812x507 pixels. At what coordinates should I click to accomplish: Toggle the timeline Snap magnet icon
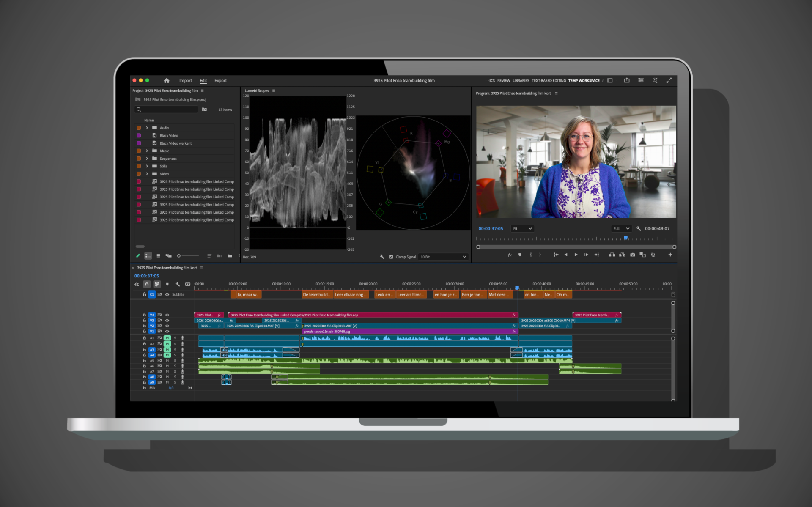pyautogui.click(x=147, y=284)
